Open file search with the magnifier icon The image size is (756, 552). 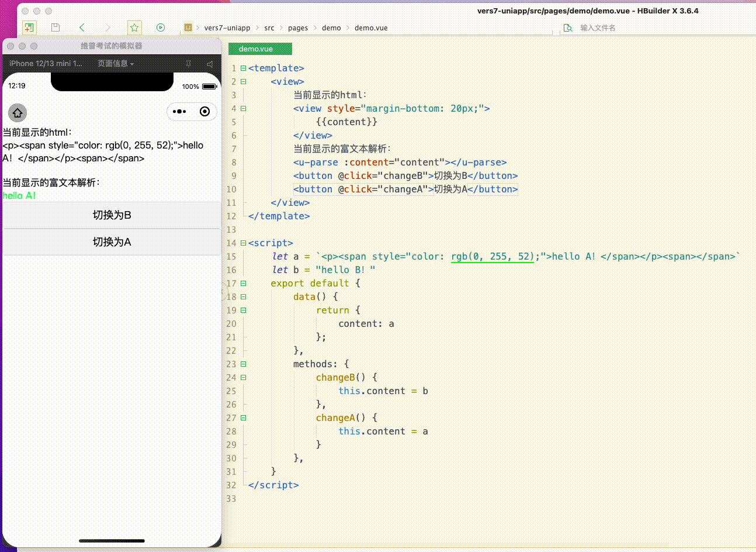tap(567, 27)
